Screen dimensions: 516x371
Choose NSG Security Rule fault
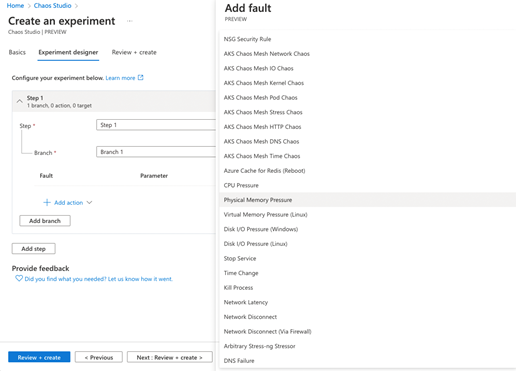coord(368,39)
